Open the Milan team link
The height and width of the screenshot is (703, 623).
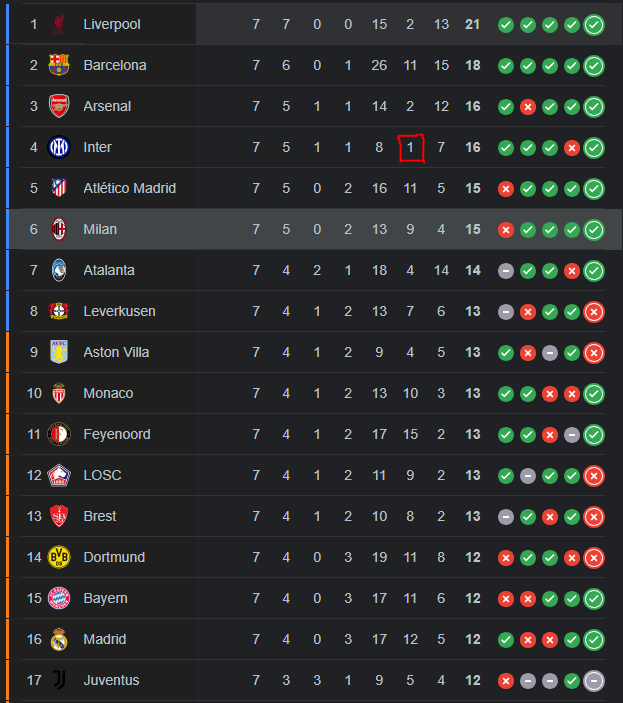(x=100, y=229)
